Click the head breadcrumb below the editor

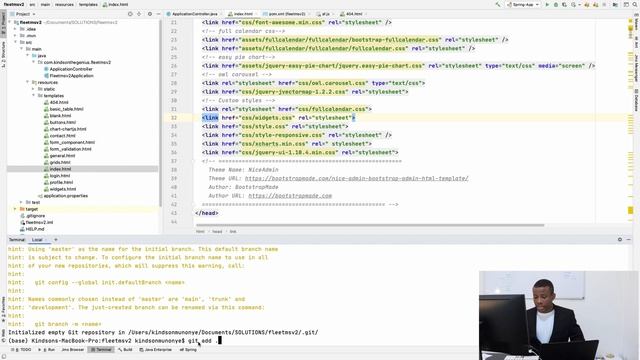tap(217, 231)
